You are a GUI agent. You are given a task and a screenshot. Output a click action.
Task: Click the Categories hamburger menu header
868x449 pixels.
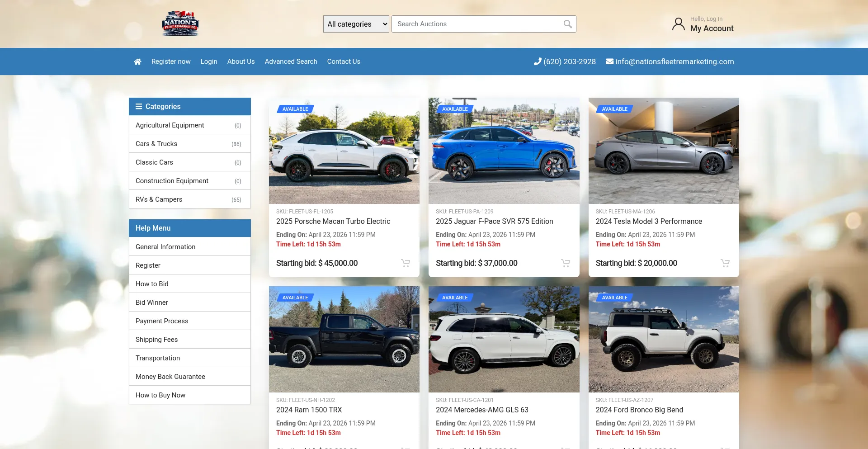(x=190, y=107)
